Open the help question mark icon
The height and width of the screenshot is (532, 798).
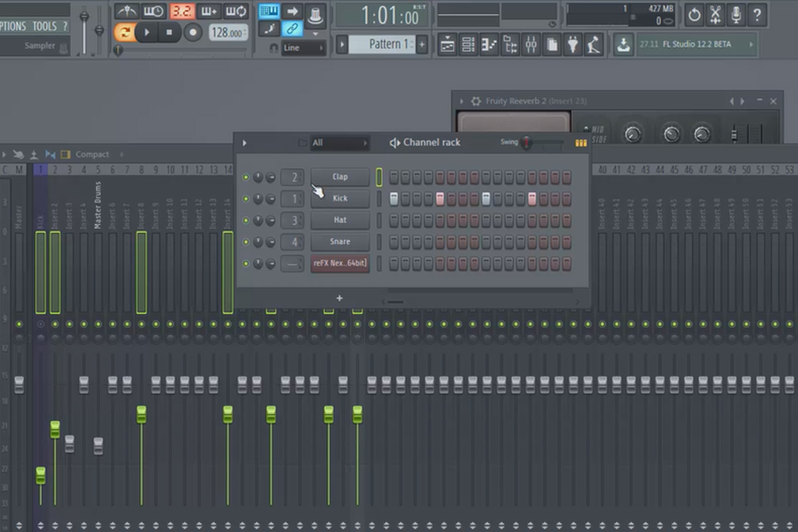click(x=757, y=14)
